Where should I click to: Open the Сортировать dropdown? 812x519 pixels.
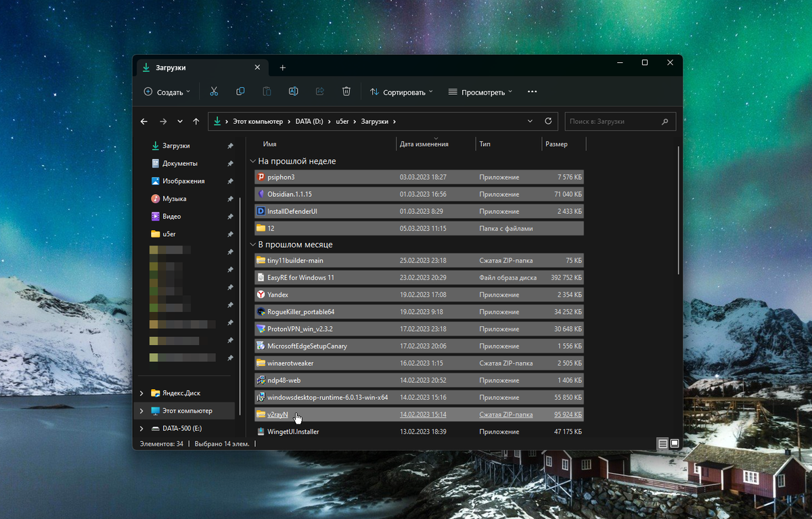[401, 92]
